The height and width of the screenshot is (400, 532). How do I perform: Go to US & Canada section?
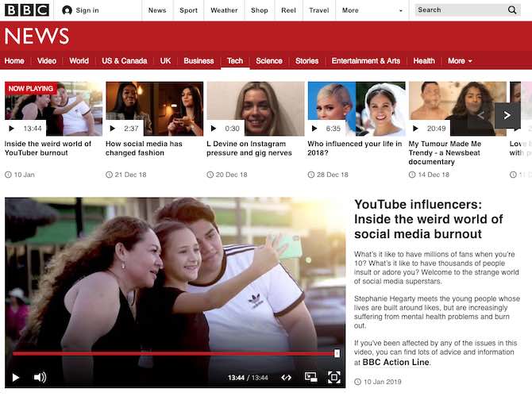click(x=125, y=61)
